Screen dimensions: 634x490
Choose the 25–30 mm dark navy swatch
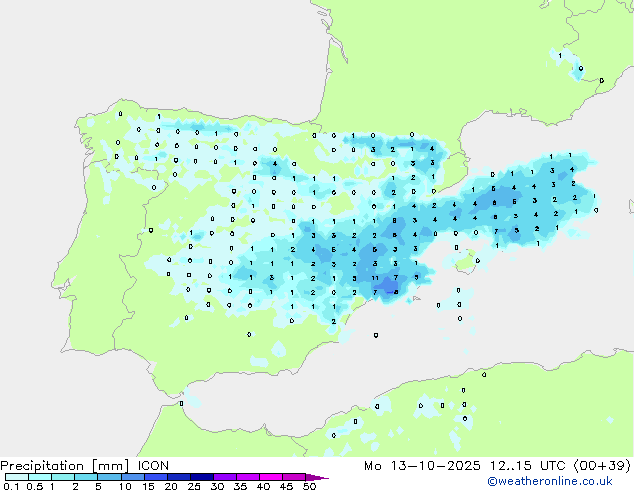point(202,477)
